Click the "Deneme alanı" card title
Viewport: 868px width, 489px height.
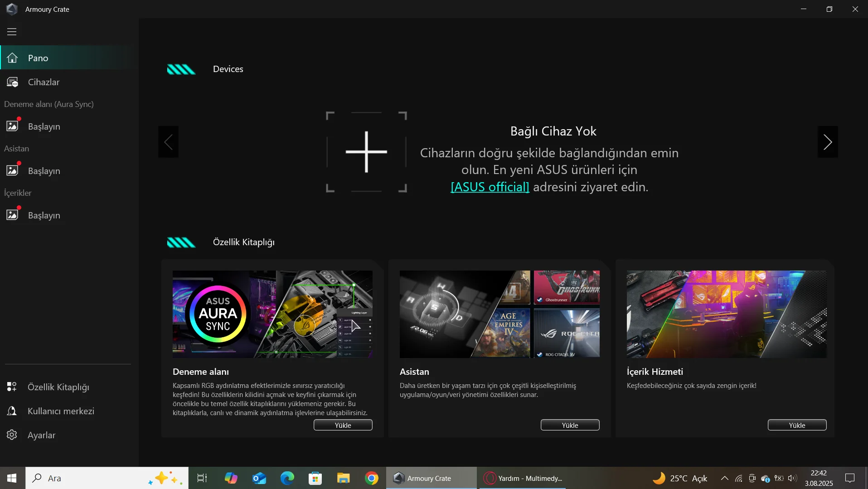201,372
